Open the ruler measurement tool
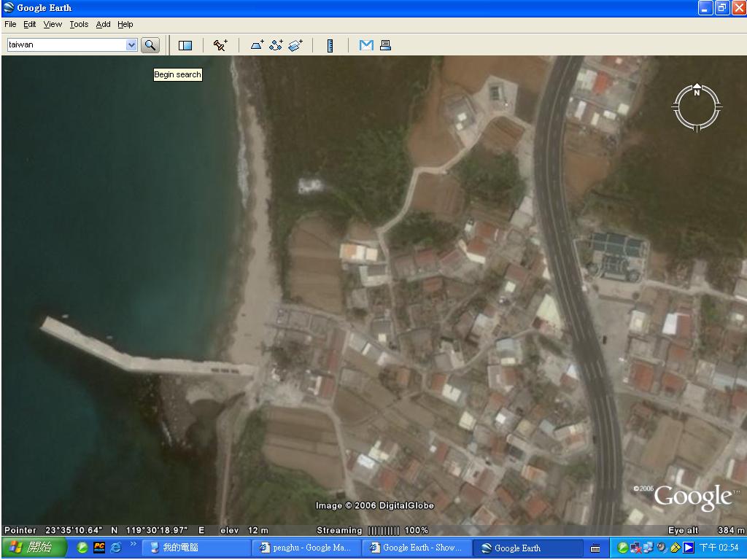747x560 pixels. (330, 45)
